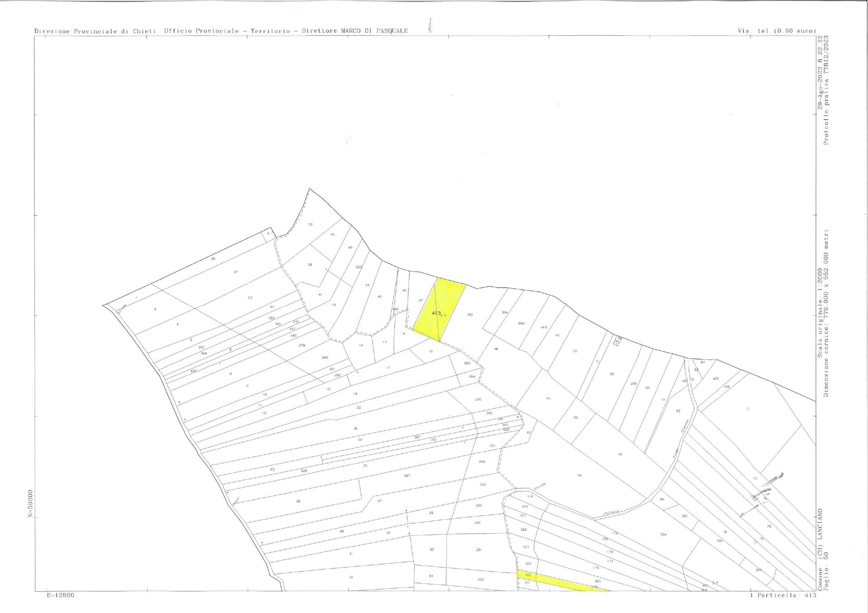
Task: Select parcel number 50
Action: [575, 351]
